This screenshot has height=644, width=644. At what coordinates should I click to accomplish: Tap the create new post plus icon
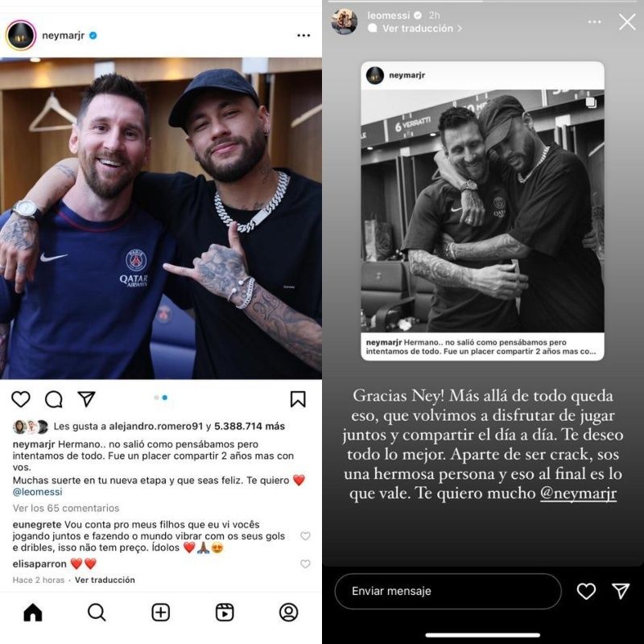pyautogui.click(x=160, y=613)
